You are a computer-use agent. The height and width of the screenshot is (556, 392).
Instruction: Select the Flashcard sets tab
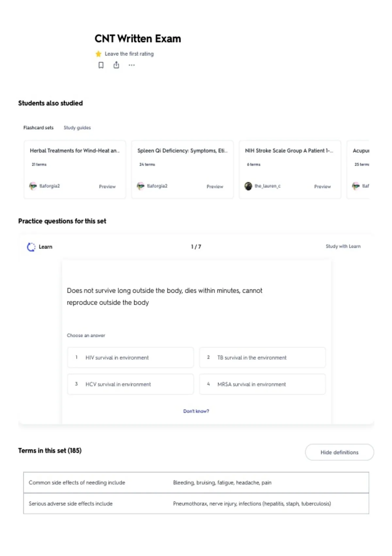[38, 128]
